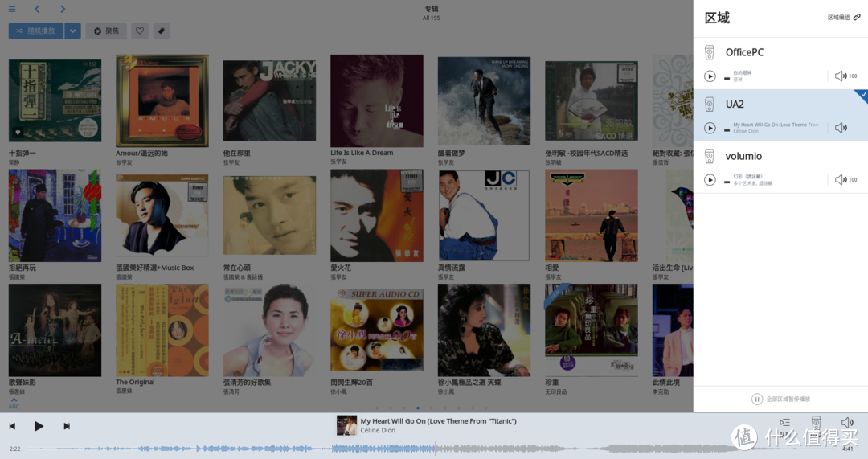Open Céline Dion artist link in footer
The height and width of the screenshot is (459, 868).
coord(378,430)
